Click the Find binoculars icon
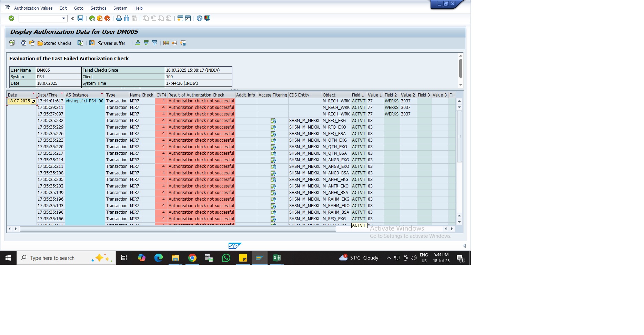The height and width of the screenshot is (335, 644). tap(127, 18)
